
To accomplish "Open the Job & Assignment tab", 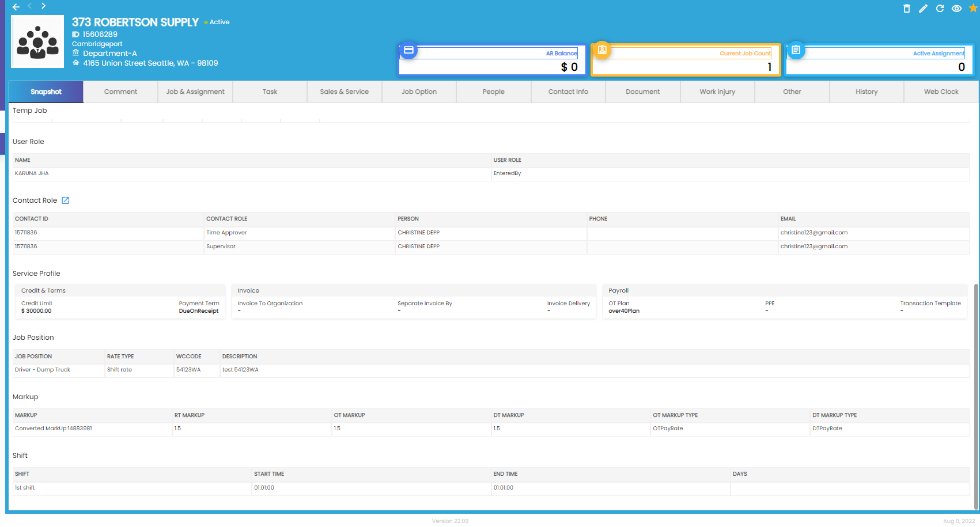I will click(195, 92).
